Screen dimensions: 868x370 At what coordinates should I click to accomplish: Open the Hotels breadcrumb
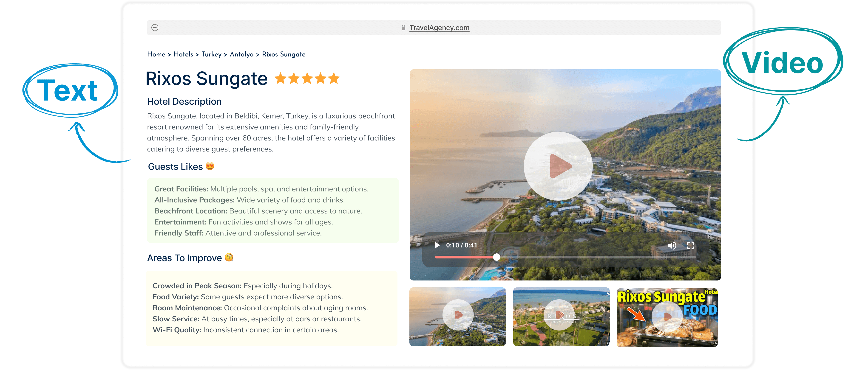coord(183,54)
